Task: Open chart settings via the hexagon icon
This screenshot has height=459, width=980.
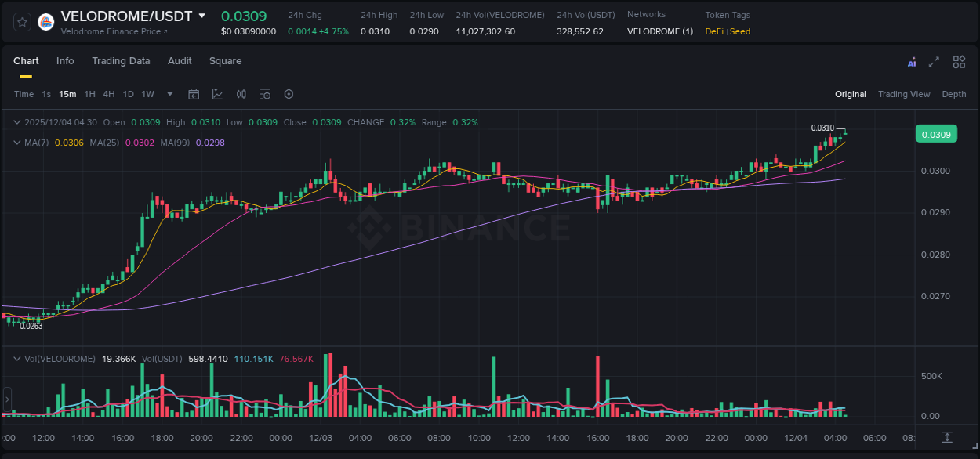Action: pyautogui.click(x=289, y=94)
